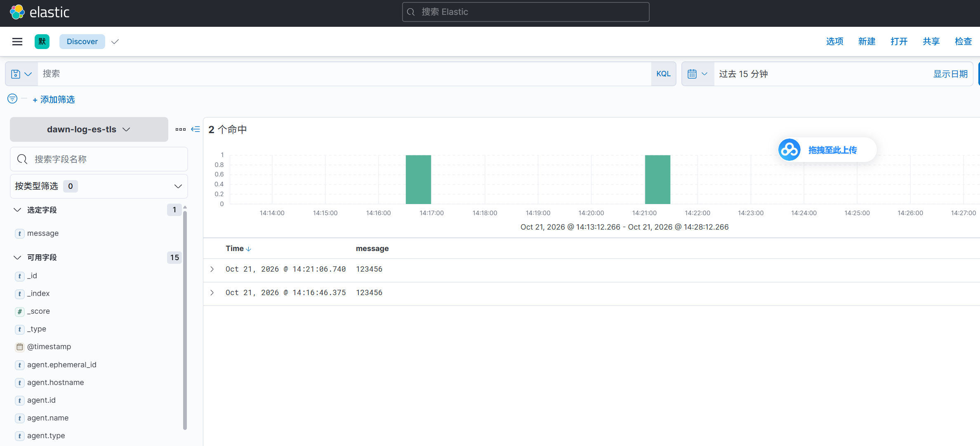Expand the 14:16:46.375 log row
This screenshot has width=980, height=446.
pos(212,293)
